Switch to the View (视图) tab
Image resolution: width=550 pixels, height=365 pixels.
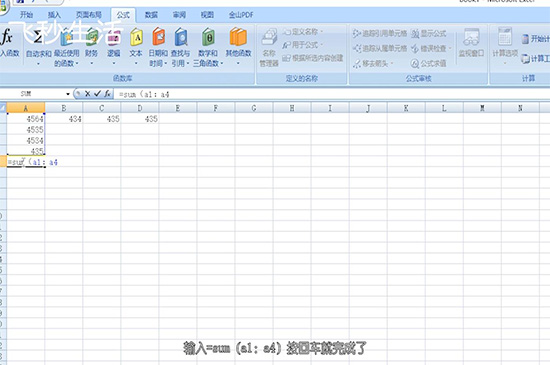tap(207, 15)
